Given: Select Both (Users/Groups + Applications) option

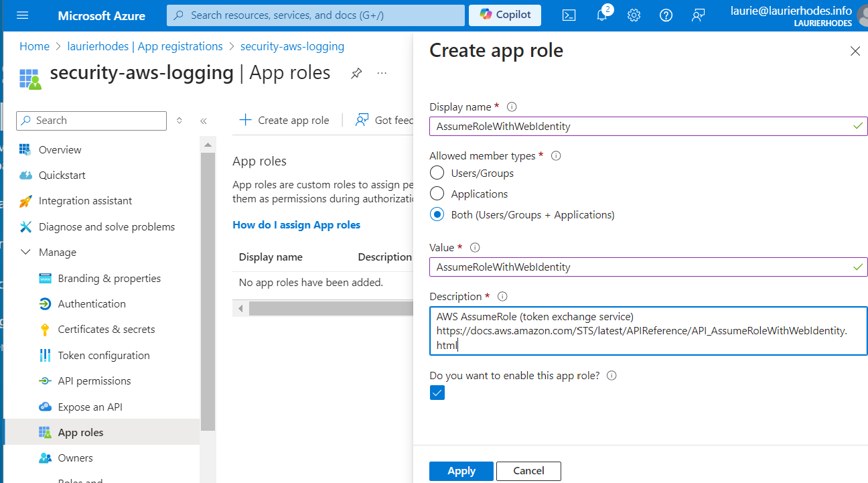Looking at the screenshot, I should click(437, 214).
